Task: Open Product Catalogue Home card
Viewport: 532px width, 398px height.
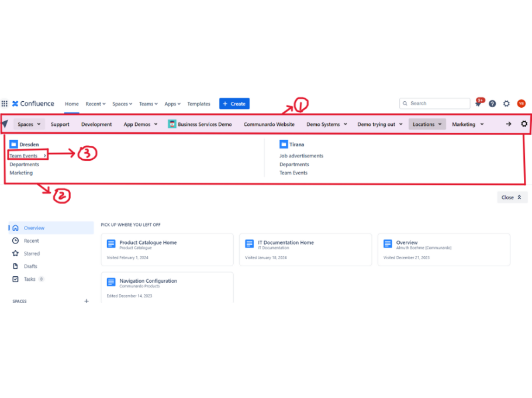Action: 147,242
